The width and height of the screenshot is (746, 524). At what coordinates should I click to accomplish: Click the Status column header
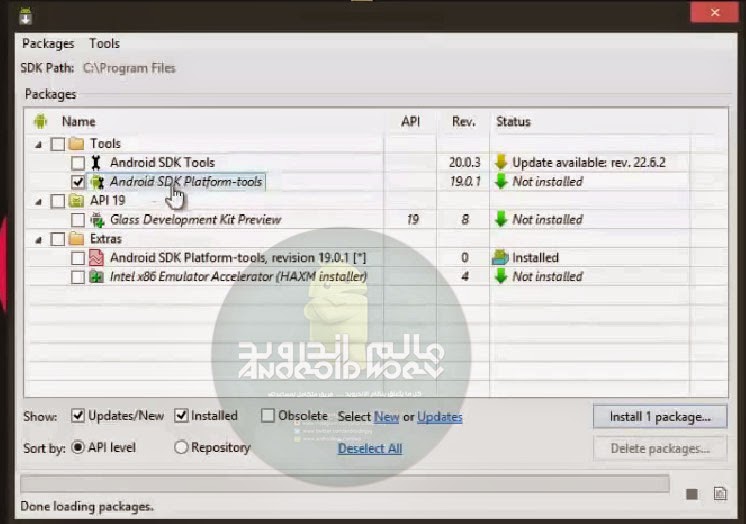pyautogui.click(x=513, y=122)
